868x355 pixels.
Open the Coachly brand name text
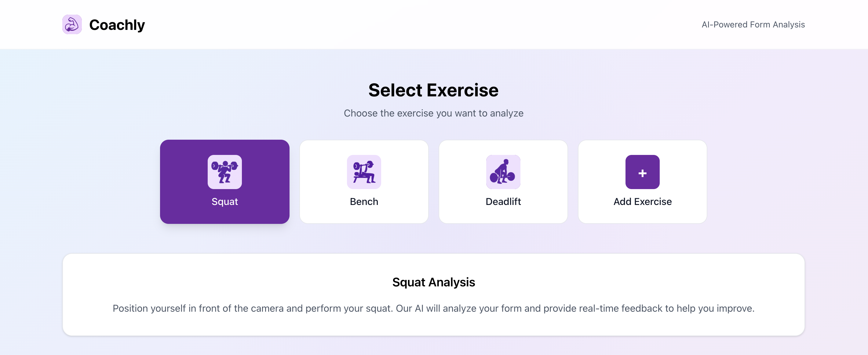pos(117,25)
